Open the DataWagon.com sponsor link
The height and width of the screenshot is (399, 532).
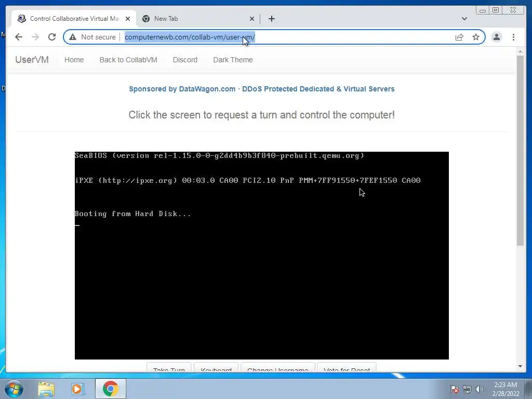(x=262, y=89)
